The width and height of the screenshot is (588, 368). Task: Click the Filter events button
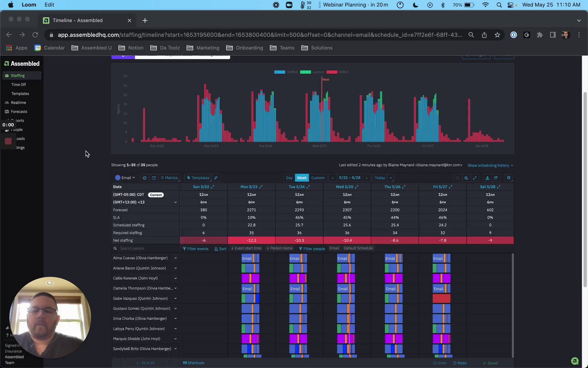point(195,248)
